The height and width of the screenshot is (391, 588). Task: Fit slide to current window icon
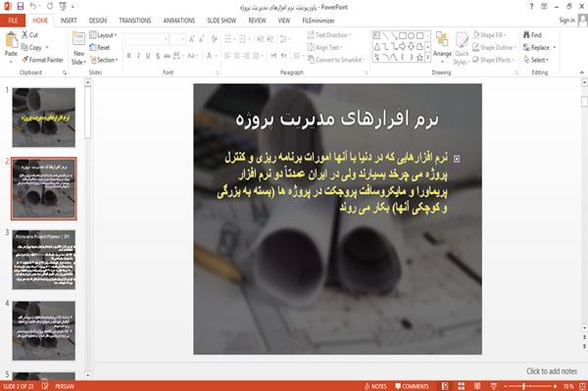(582, 386)
